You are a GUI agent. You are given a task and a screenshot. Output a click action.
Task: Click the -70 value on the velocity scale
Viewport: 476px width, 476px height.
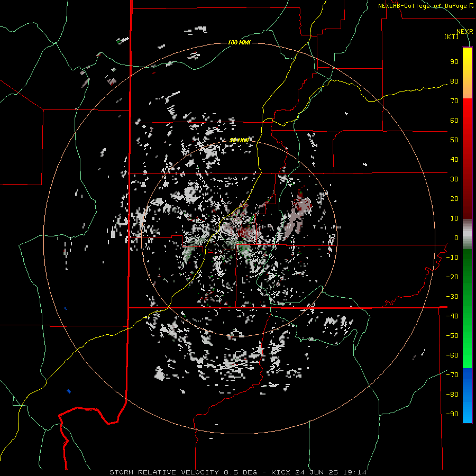click(x=452, y=375)
